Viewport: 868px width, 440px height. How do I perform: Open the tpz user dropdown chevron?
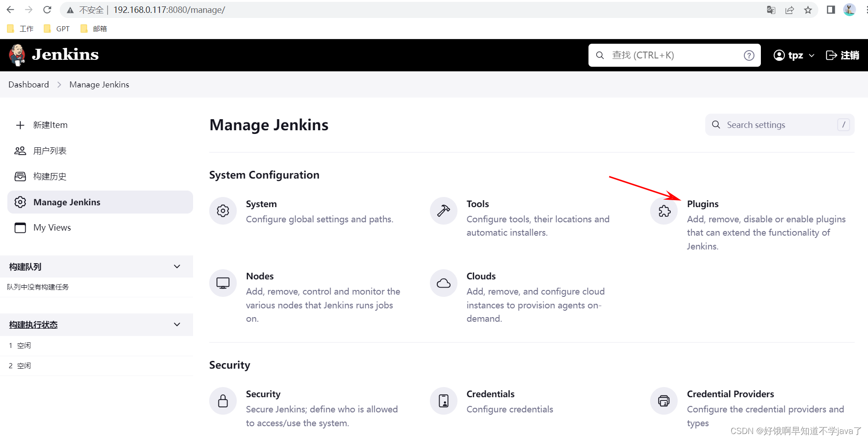[811, 56]
